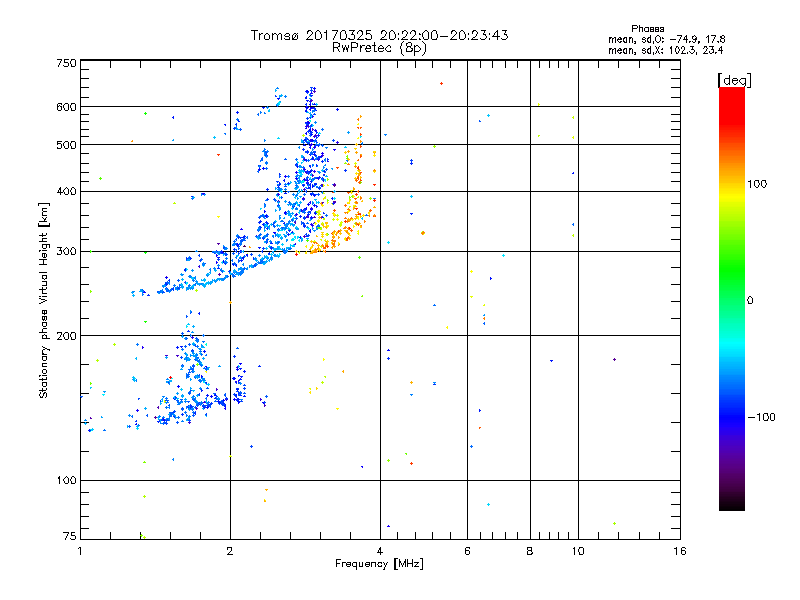Click the plot title 'Tromsø 20170325 20:22:00-20:23:43'
Image resolution: width=800 pixels, height=600 pixels.
tap(379, 35)
